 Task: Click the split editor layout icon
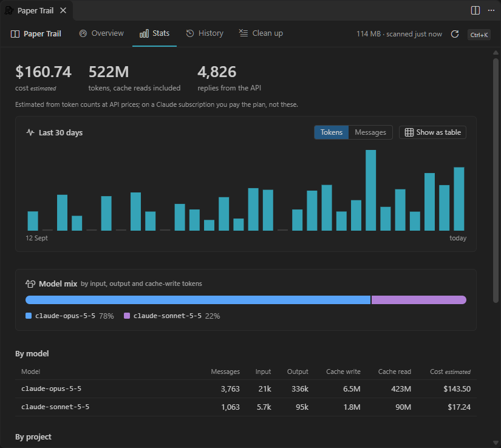pyautogui.click(x=475, y=10)
